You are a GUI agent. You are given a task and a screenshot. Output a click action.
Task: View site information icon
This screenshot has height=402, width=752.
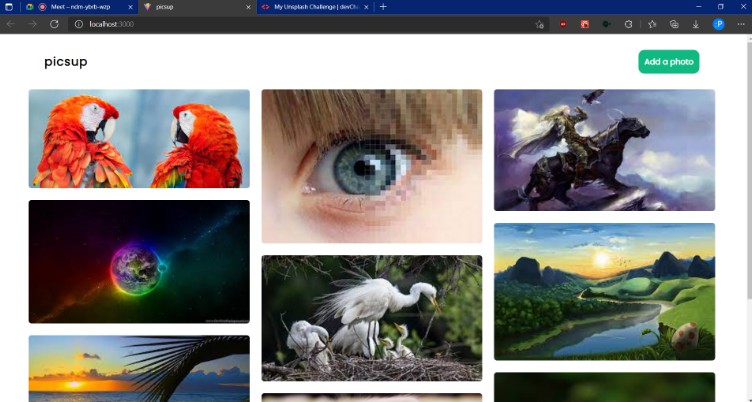click(79, 24)
